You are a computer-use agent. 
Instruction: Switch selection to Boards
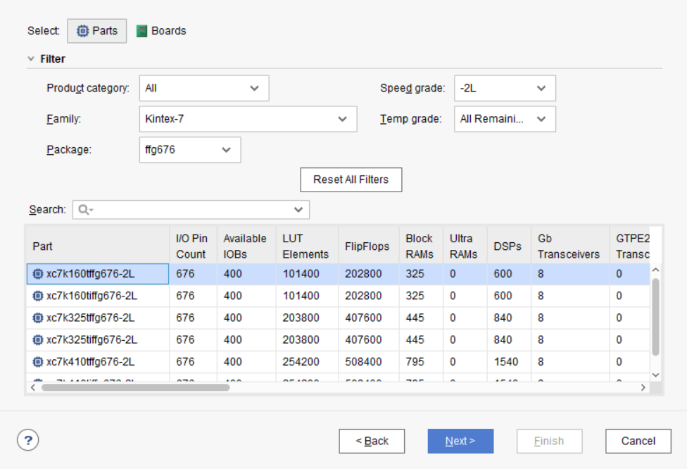[161, 31]
